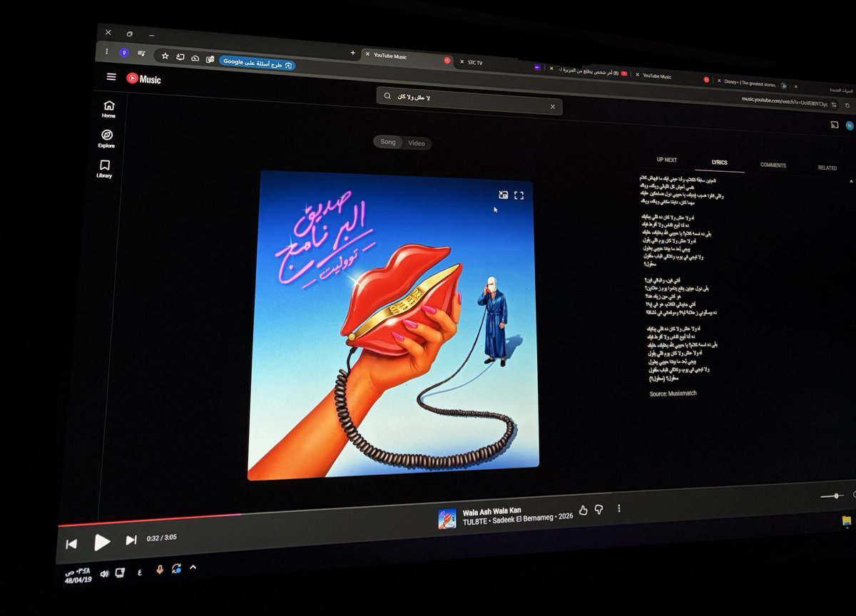
Task: Click the magnifier icon in search box
Action: (x=387, y=96)
